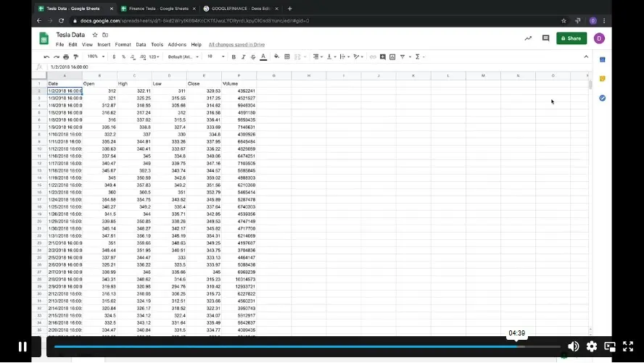The width and height of the screenshot is (644, 363).
Task: Open the Edit menu
Action: coord(73,45)
